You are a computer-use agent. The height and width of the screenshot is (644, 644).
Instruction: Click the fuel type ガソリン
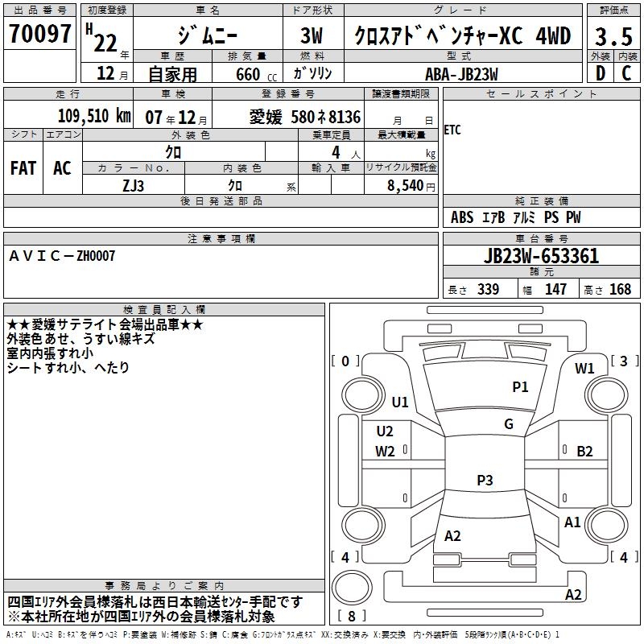(x=312, y=73)
